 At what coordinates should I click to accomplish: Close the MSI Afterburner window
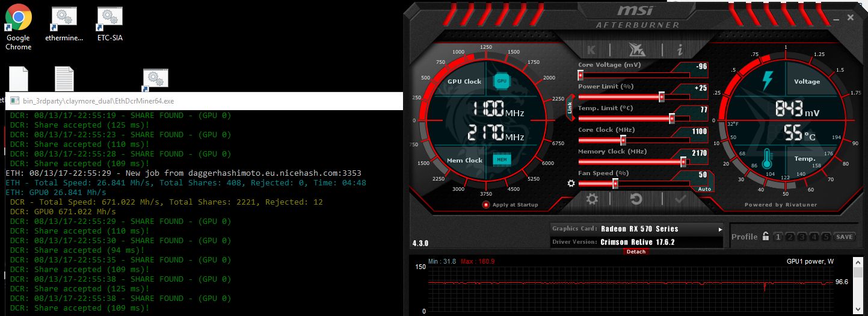pos(850,17)
